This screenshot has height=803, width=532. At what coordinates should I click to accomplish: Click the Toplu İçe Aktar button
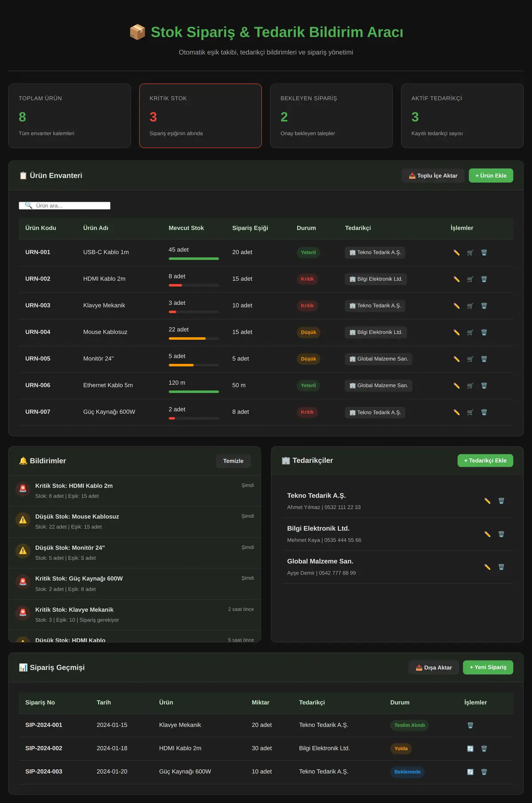coord(433,176)
